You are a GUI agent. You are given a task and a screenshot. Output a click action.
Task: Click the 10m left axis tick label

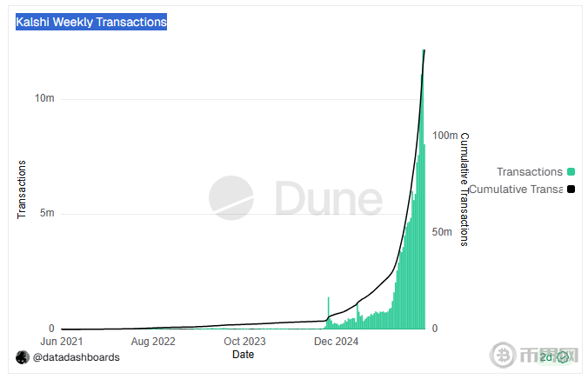pos(44,98)
